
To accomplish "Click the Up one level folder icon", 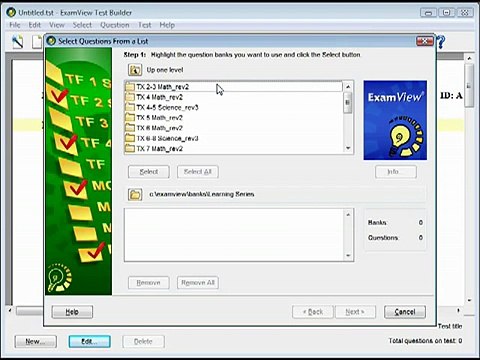I will (x=135, y=70).
